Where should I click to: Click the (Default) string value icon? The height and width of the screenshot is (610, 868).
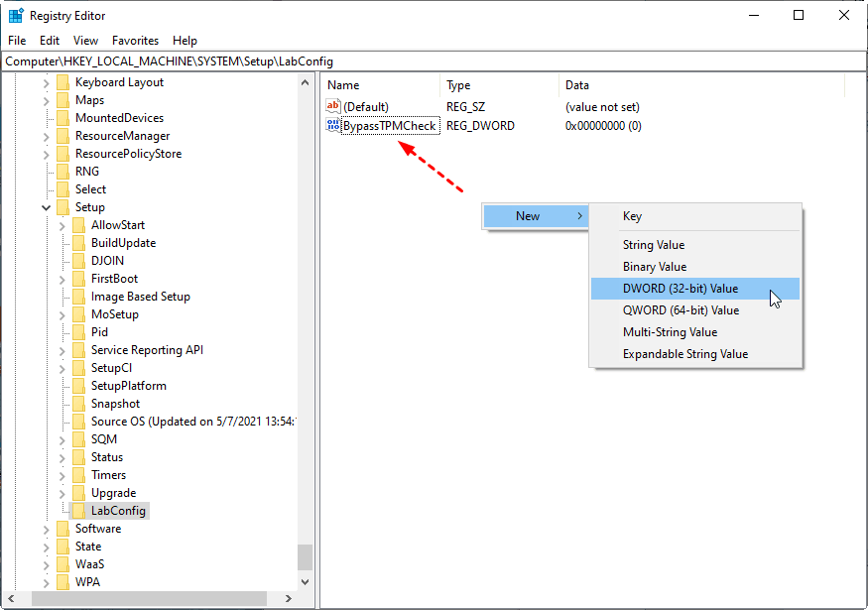[x=332, y=106]
